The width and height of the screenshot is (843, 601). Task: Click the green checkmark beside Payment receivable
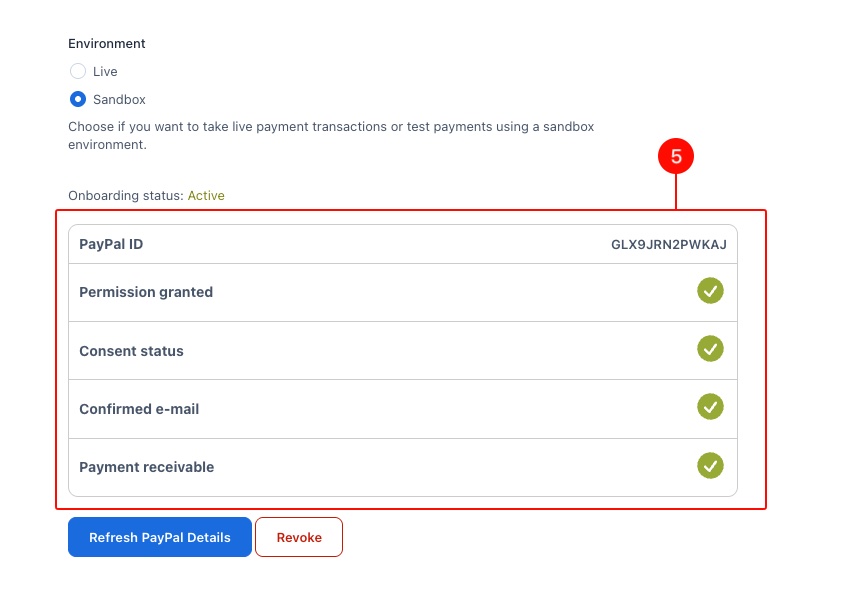[710, 466]
